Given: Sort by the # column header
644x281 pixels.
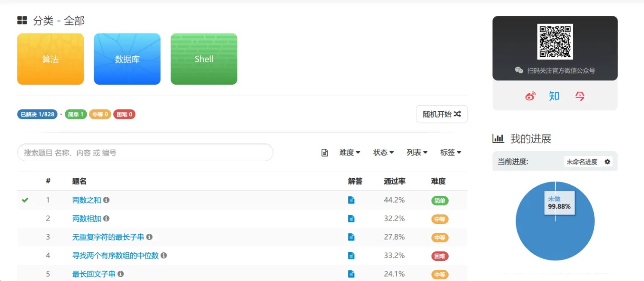Looking at the screenshot, I should tap(48, 181).
